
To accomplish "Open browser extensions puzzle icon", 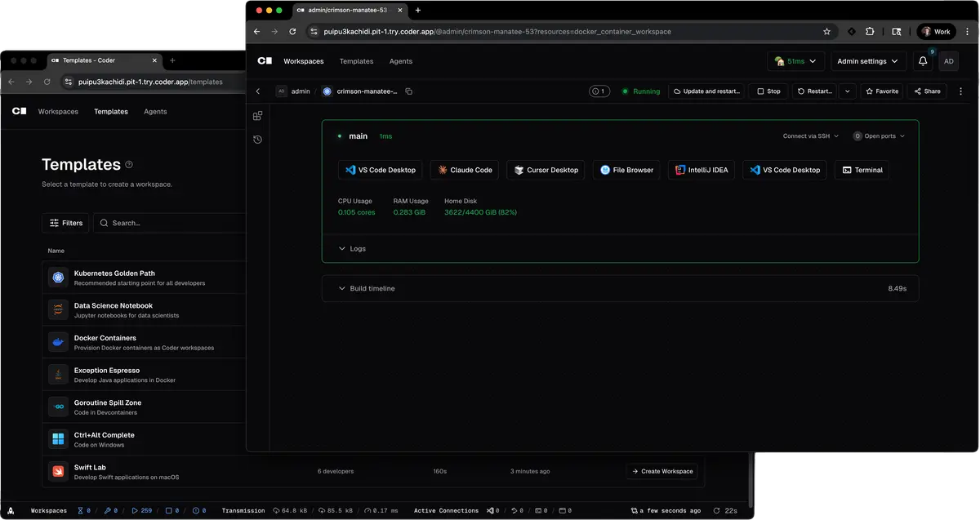I will click(x=870, y=32).
